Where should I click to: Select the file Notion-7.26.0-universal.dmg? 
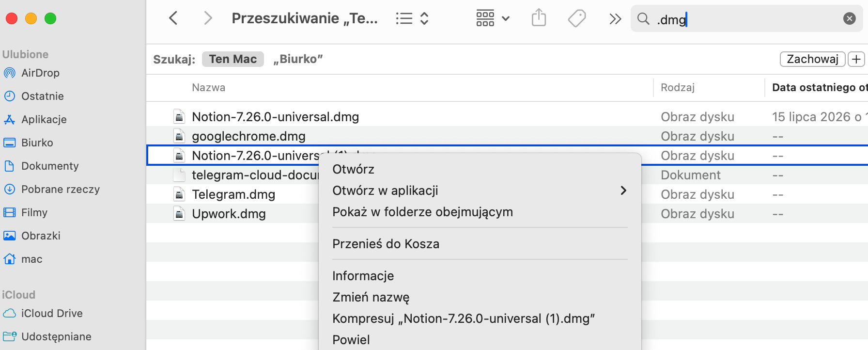(275, 117)
